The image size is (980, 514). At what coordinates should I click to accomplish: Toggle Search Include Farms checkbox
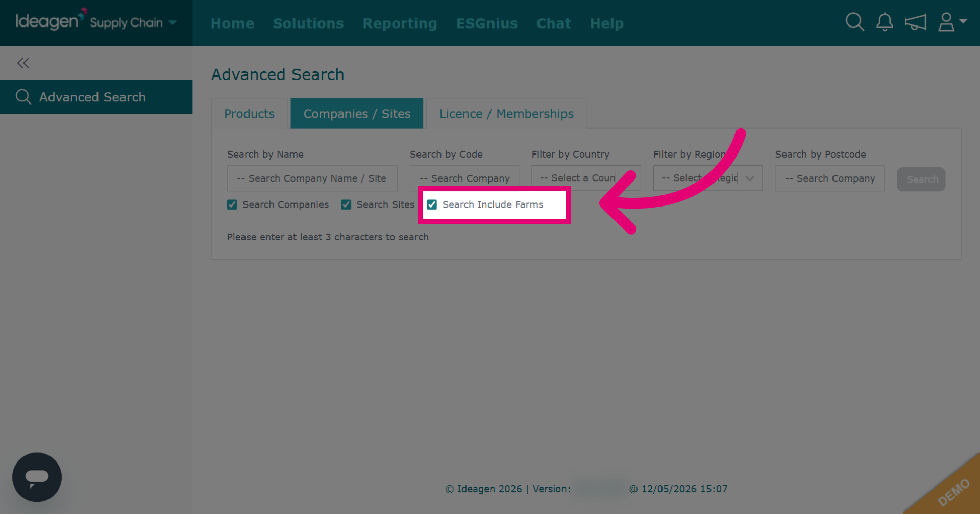[432, 204]
